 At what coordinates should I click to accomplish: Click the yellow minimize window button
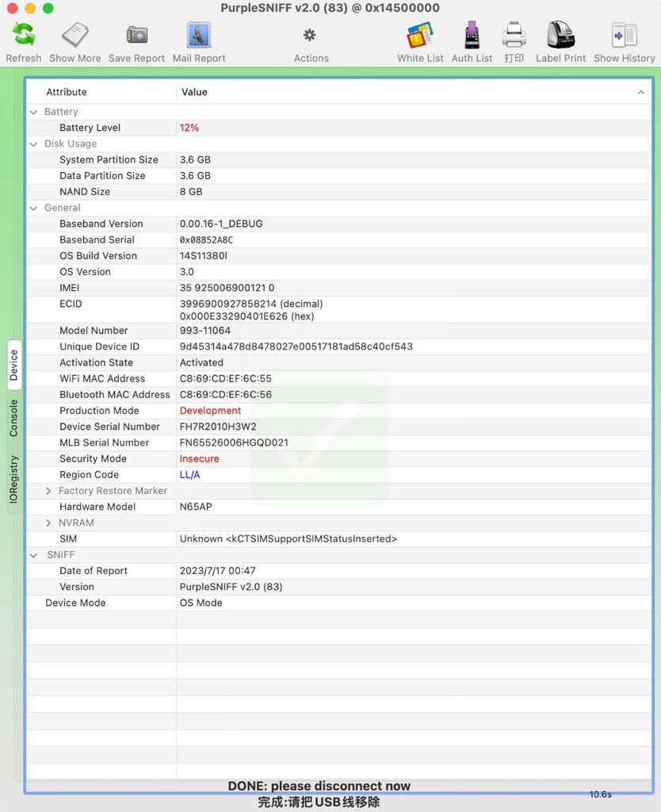[x=30, y=8]
